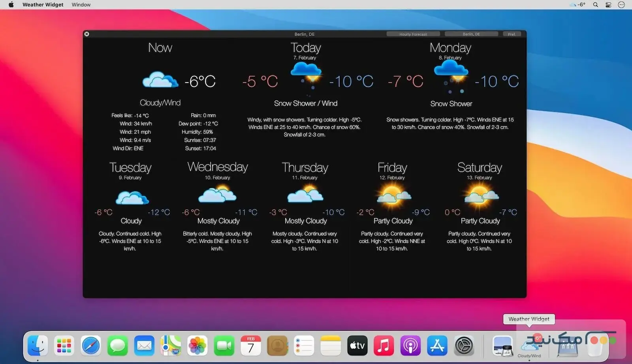Click the Pref. button
The image size is (632, 364).
coord(512,34)
